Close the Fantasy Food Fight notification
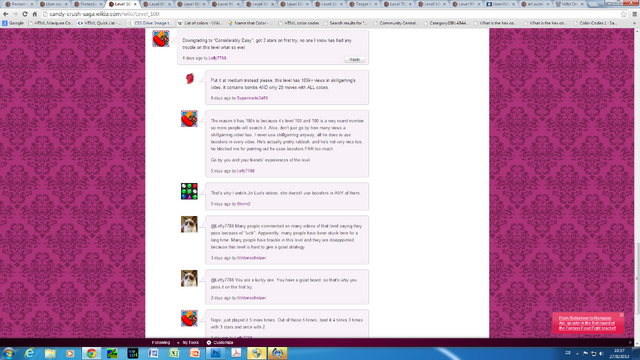 621,315
